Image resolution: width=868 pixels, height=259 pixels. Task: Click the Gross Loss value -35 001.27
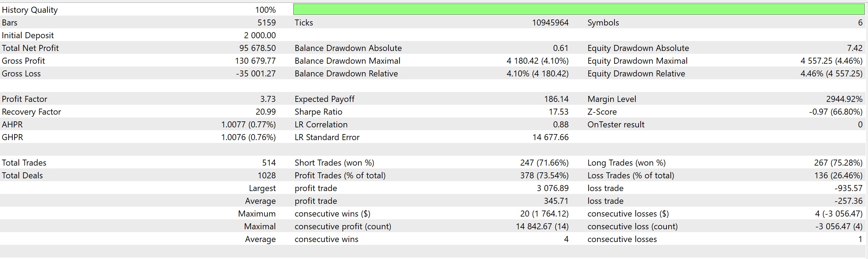[256, 74]
